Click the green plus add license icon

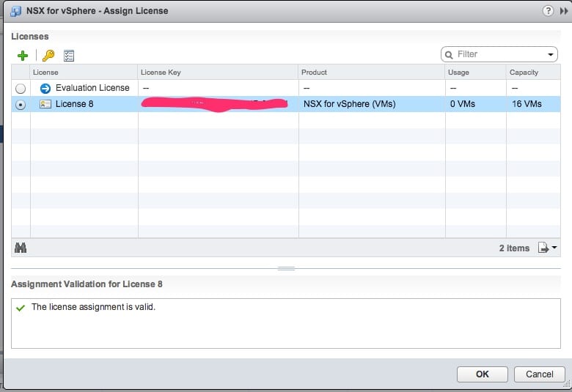coord(23,56)
